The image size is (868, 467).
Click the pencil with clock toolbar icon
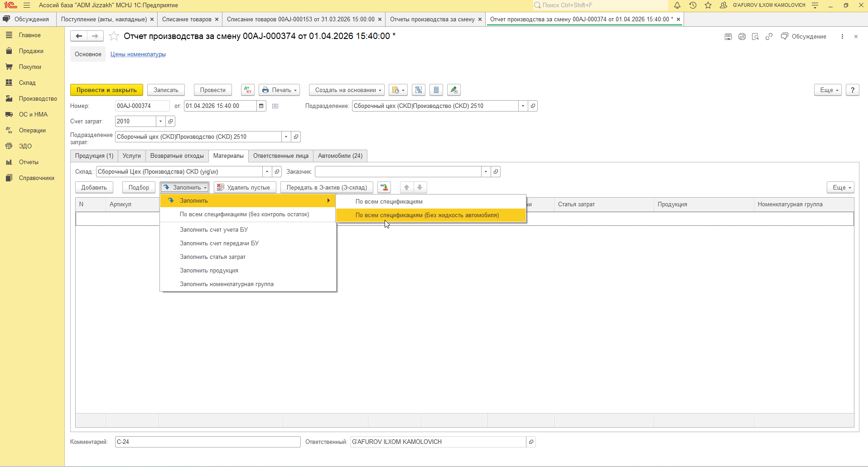click(454, 90)
